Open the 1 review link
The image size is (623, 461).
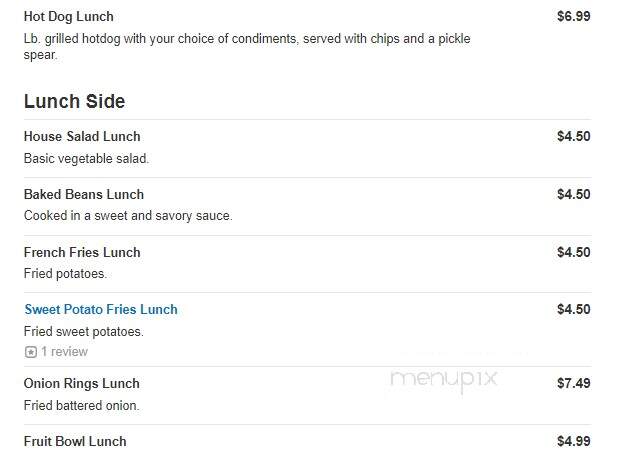(64, 352)
